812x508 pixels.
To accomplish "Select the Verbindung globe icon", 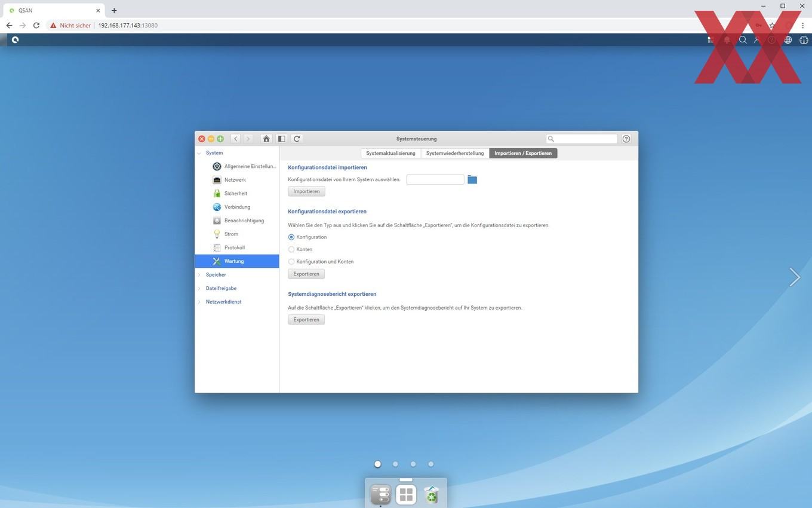I will tap(217, 207).
